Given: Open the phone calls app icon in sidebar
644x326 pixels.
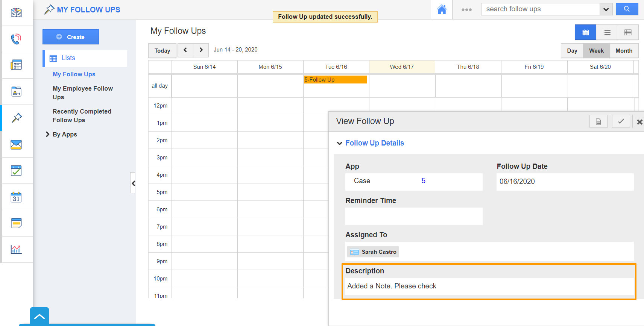Looking at the screenshot, I should click(16, 39).
